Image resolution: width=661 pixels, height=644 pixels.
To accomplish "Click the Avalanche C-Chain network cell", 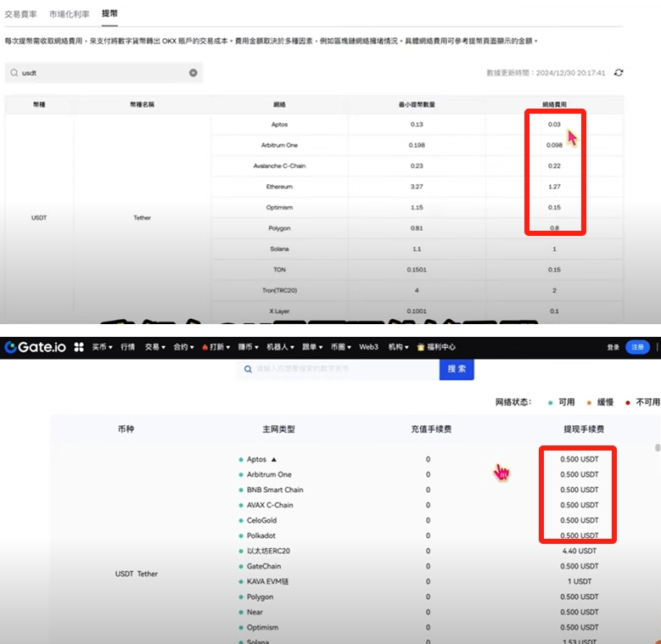I will click(x=279, y=166).
